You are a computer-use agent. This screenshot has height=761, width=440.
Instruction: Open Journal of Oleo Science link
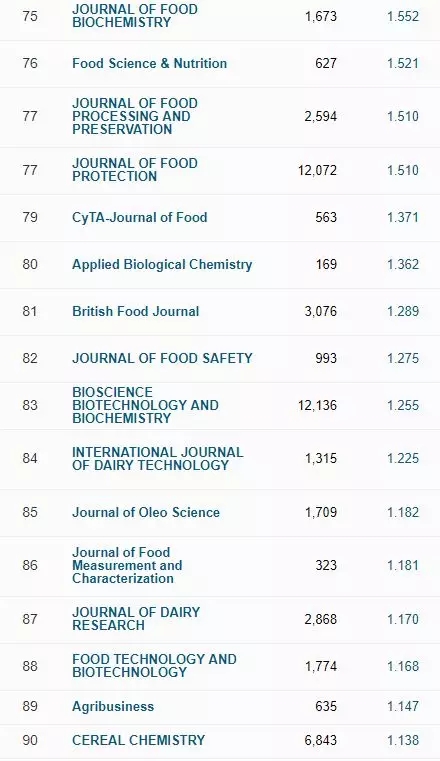146,512
